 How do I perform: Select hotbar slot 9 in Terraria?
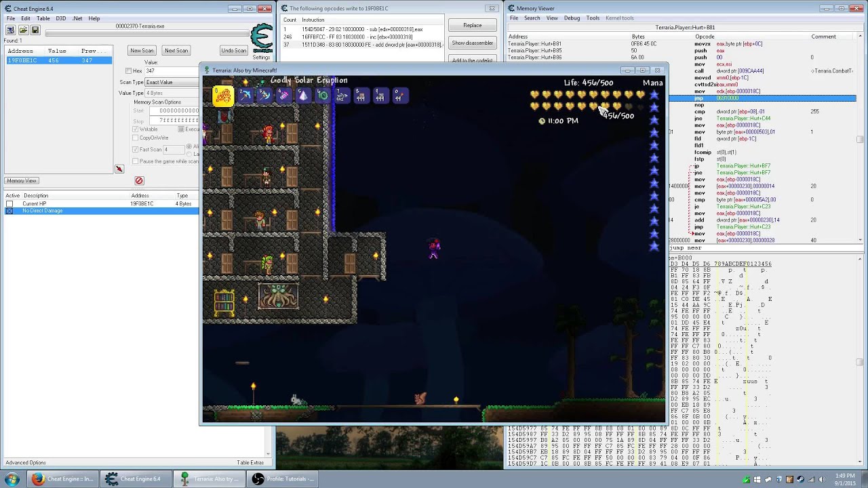pyautogui.click(x=380, y=96)
